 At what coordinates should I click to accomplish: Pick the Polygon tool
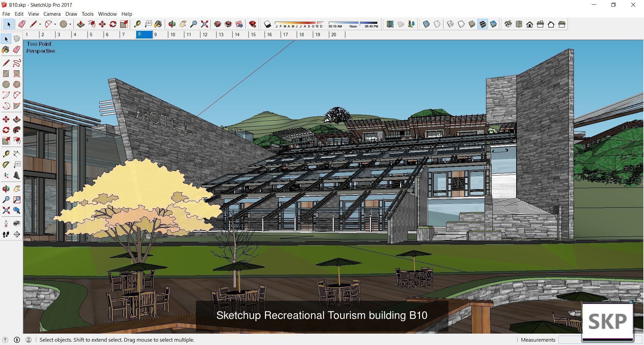[17, 84]
